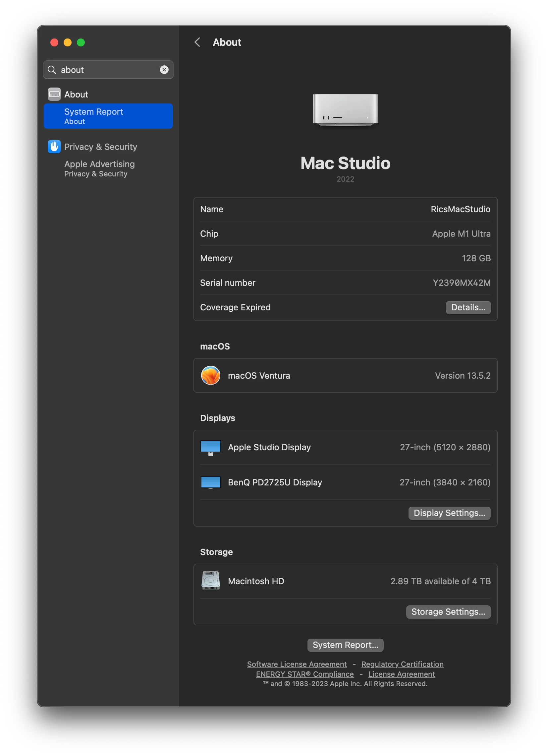Open the License Agreement link

click(402, 674)
